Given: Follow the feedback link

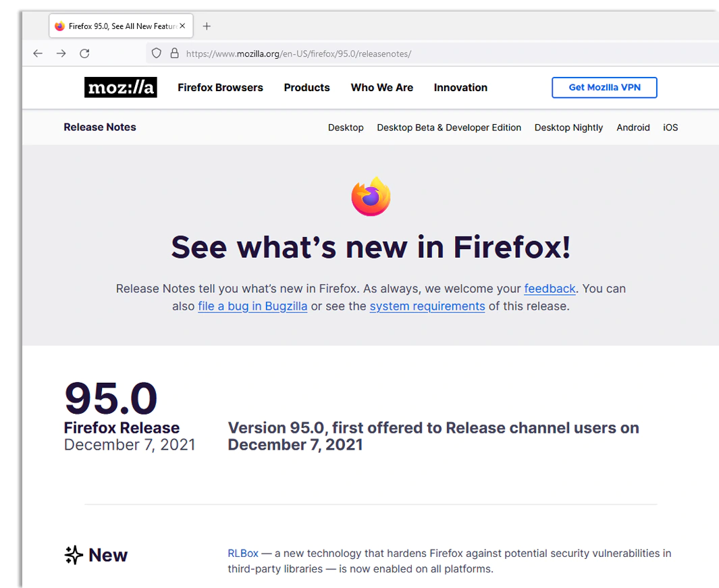Looking at the screenshot, I should [550, 288].
